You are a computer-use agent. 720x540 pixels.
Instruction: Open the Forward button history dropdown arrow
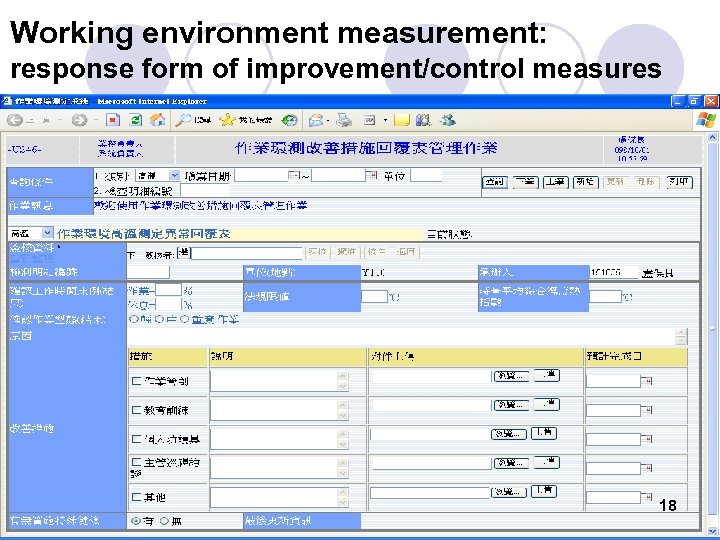(x=96, y=121)
